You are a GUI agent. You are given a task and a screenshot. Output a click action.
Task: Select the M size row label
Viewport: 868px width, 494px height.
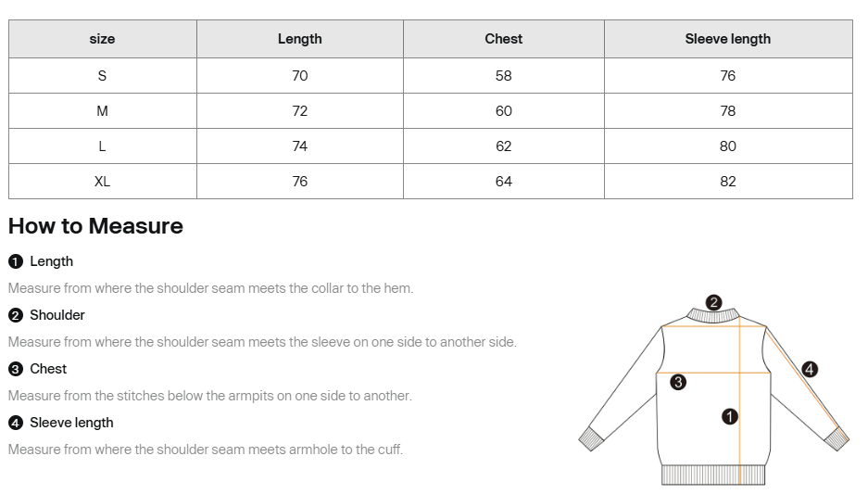(x=102, y=111)
